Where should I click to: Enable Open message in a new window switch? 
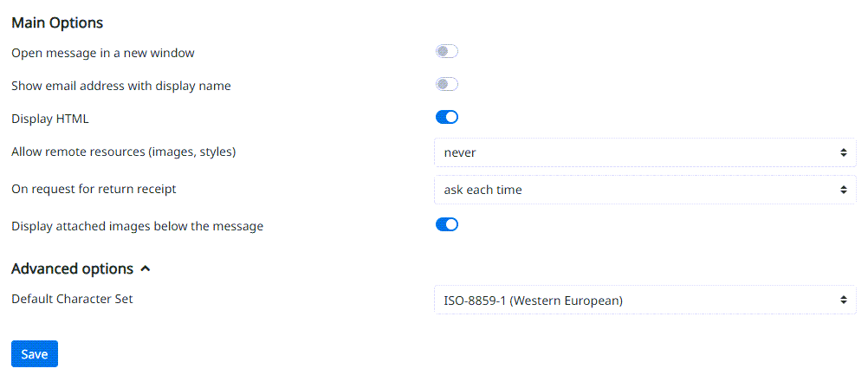coord(446,52)
